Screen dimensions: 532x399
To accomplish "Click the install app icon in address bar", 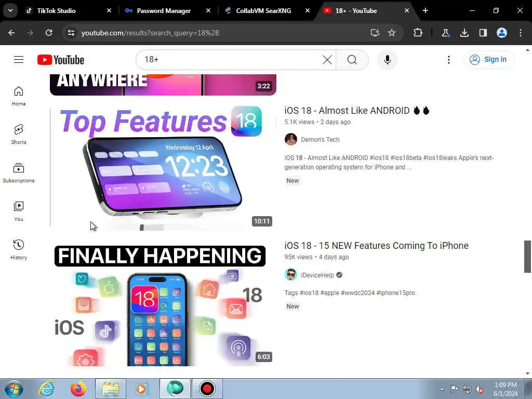I will [x=375, y=33].
